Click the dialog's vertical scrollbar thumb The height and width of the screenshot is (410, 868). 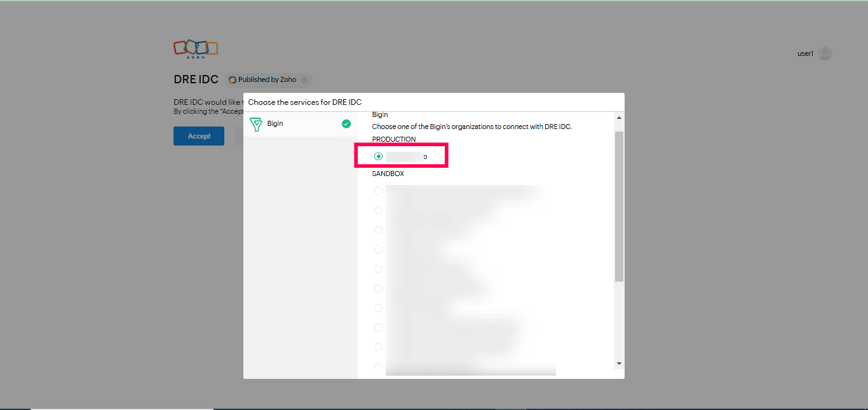(x=619, y=207)
